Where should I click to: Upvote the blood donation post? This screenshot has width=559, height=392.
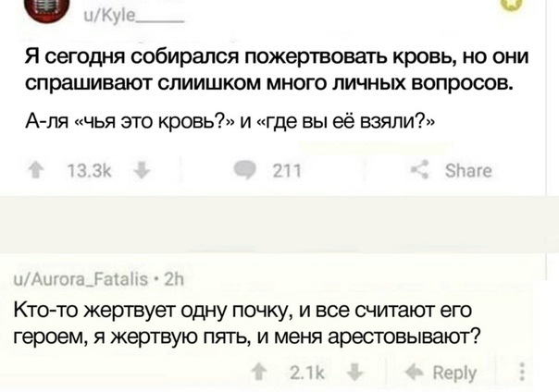35,170
